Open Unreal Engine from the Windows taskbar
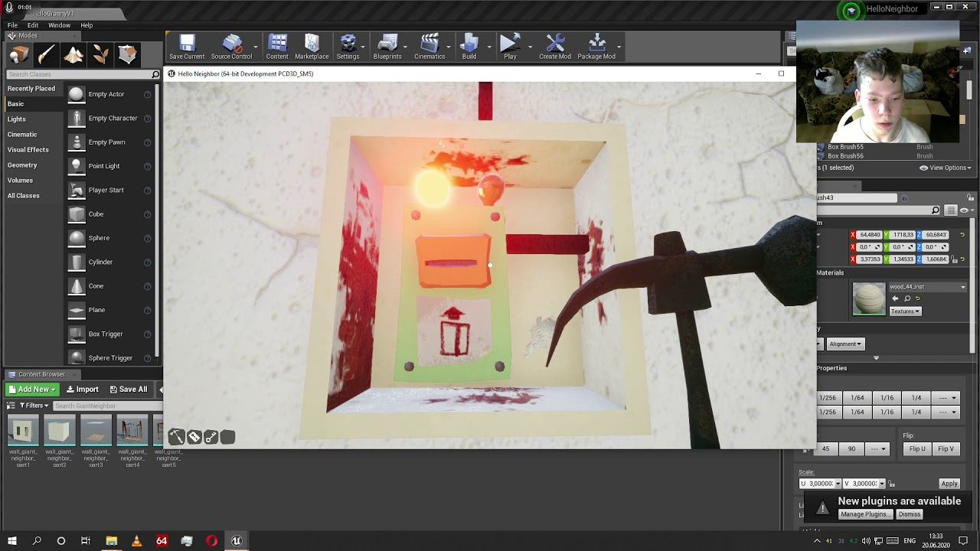The width and height of the screenshot is (980, 551). [237, 541]
